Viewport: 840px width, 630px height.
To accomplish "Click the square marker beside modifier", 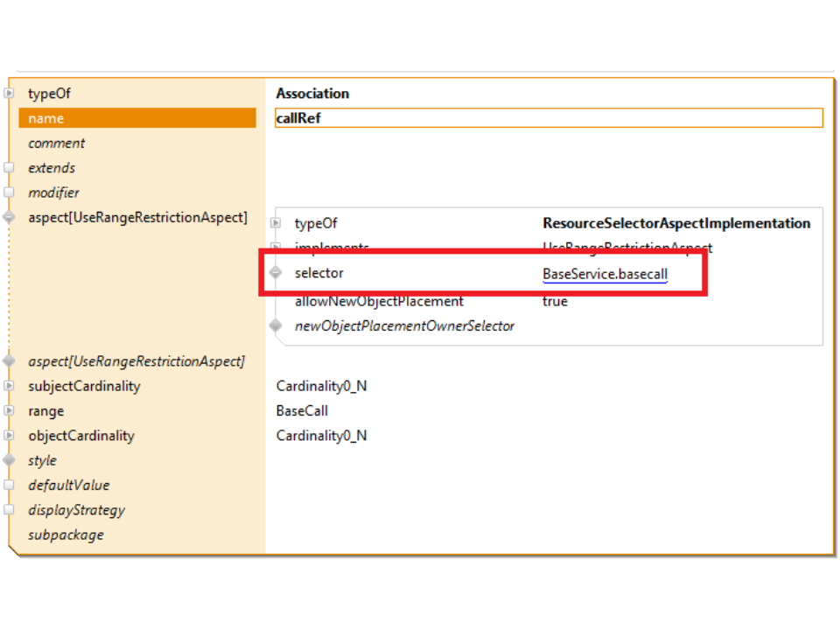I will coord(10,192).
